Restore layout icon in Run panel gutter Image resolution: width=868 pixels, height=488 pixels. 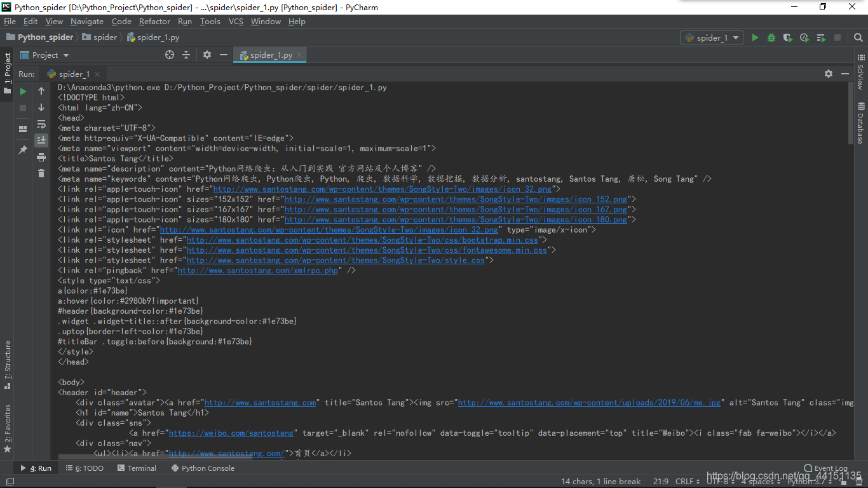(x=23, y=128)
